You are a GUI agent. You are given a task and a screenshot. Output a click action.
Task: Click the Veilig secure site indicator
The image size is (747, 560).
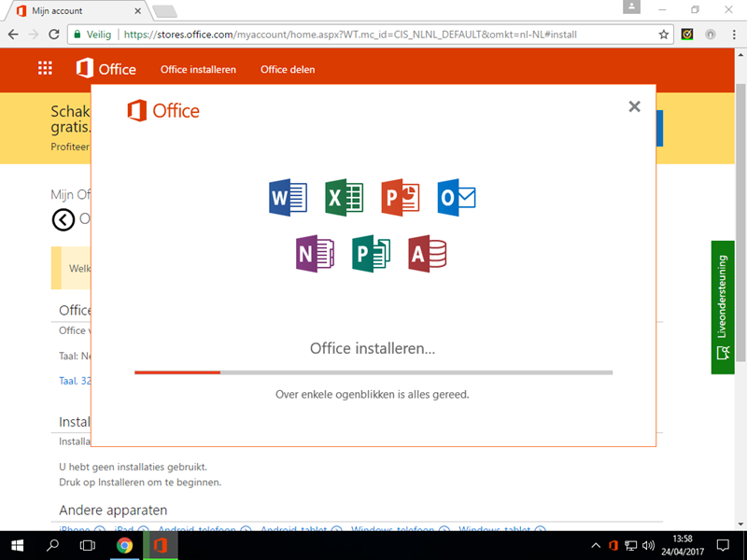(92, 35)
